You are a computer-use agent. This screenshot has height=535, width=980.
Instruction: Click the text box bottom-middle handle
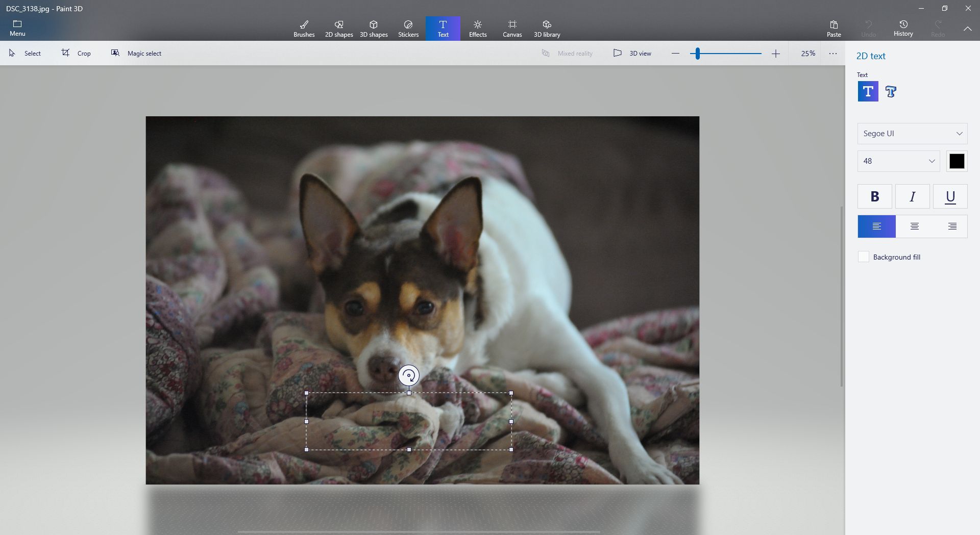pyautogui.click(x=409, y=449)
